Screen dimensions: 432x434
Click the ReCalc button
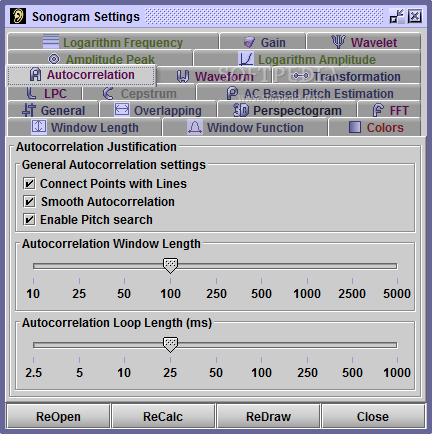pos(163,416)
